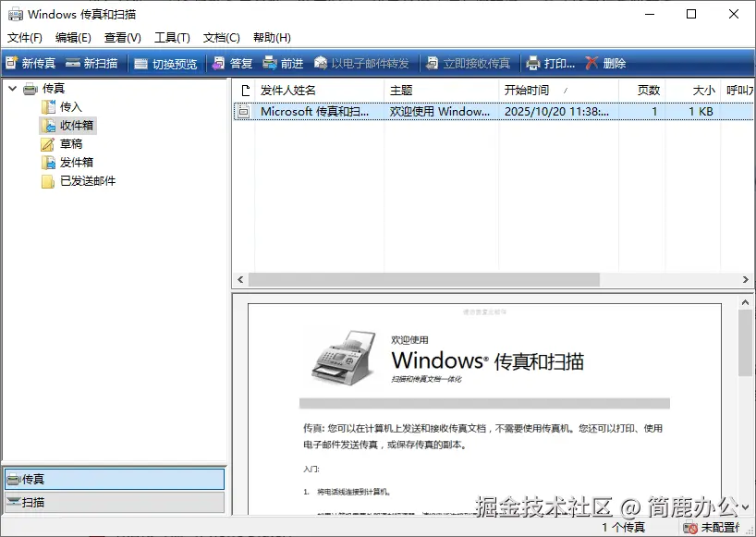Click the 1 个传真 status bar text
The image size is (756, 537).
point(623,528)
